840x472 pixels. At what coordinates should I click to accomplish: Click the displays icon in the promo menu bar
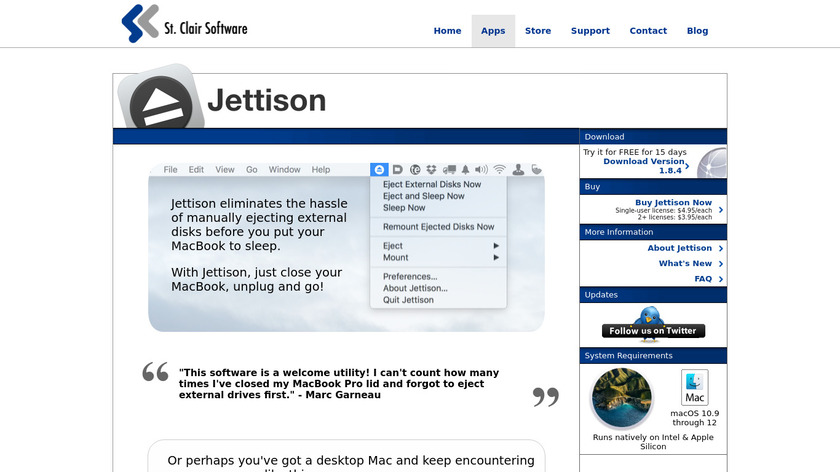pos(449,170)
